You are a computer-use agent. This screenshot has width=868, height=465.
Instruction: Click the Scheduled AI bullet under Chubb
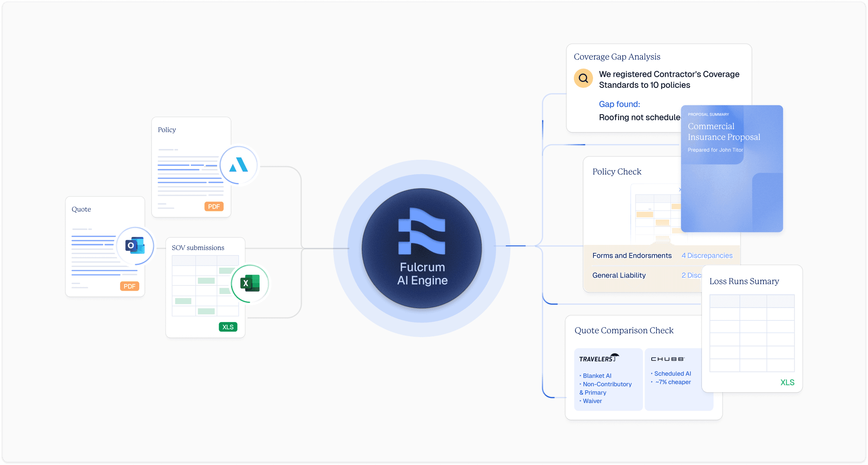[672, 374]
